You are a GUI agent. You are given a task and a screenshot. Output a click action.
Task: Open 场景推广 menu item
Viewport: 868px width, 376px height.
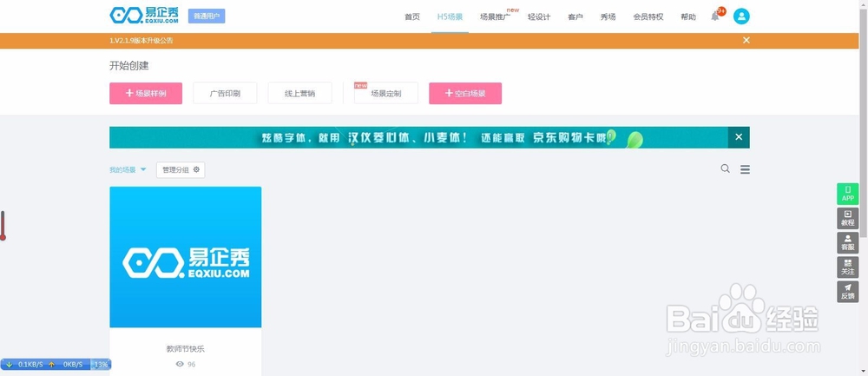point(495,16)
